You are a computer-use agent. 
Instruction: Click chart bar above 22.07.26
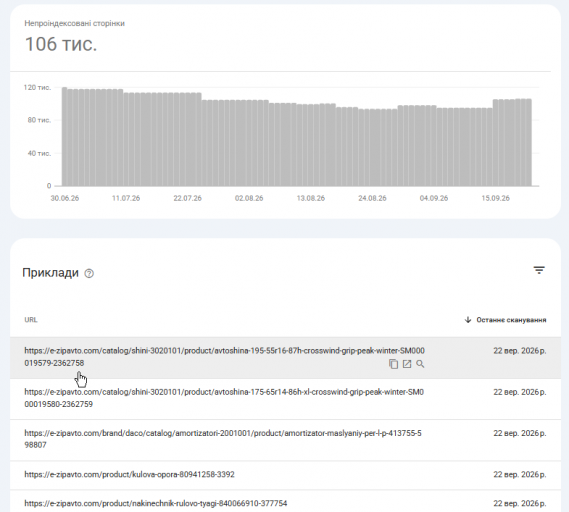[188, 140]
